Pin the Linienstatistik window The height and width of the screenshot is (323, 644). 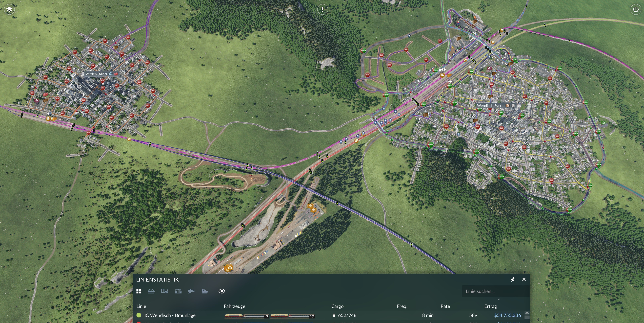[x=513, y=279]
